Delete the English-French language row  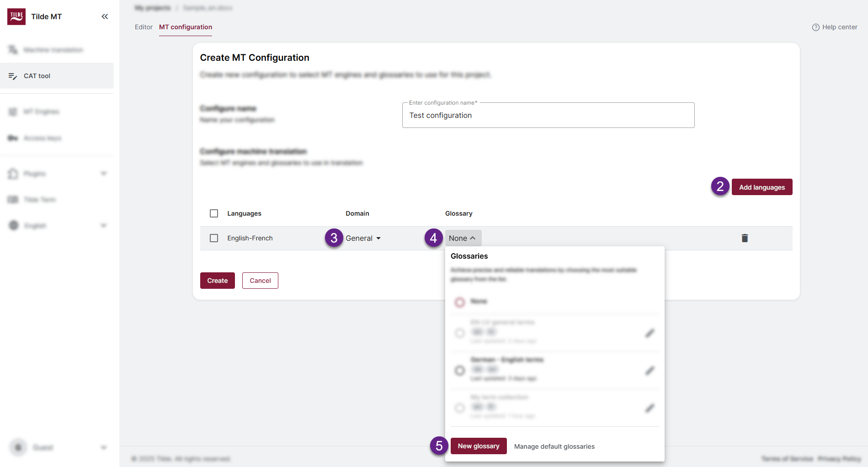pos(744,238)
